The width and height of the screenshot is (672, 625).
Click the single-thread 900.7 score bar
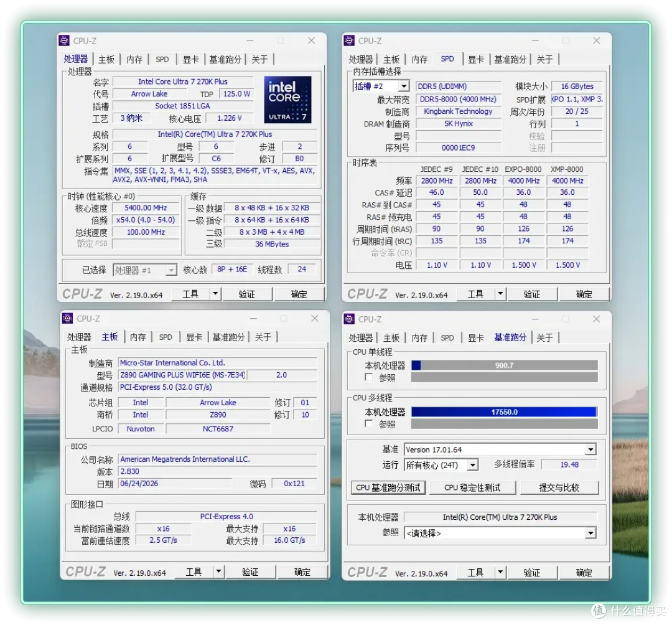pyautogui.click(x=505, y=365)
